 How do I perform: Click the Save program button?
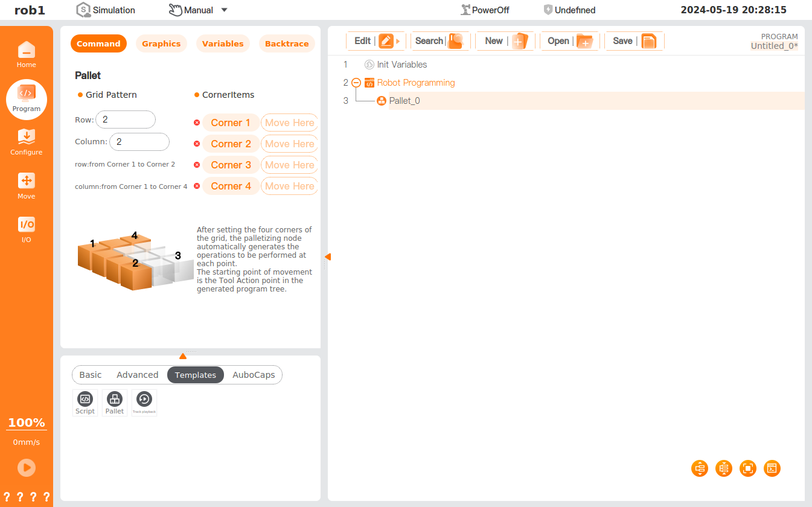[x=634, y=41]
